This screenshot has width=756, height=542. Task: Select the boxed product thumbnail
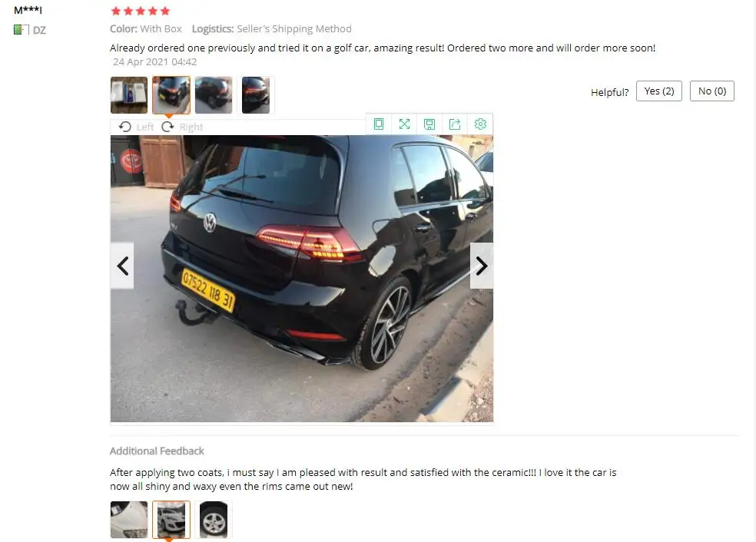pyautogui.click(x=129, y=95)
